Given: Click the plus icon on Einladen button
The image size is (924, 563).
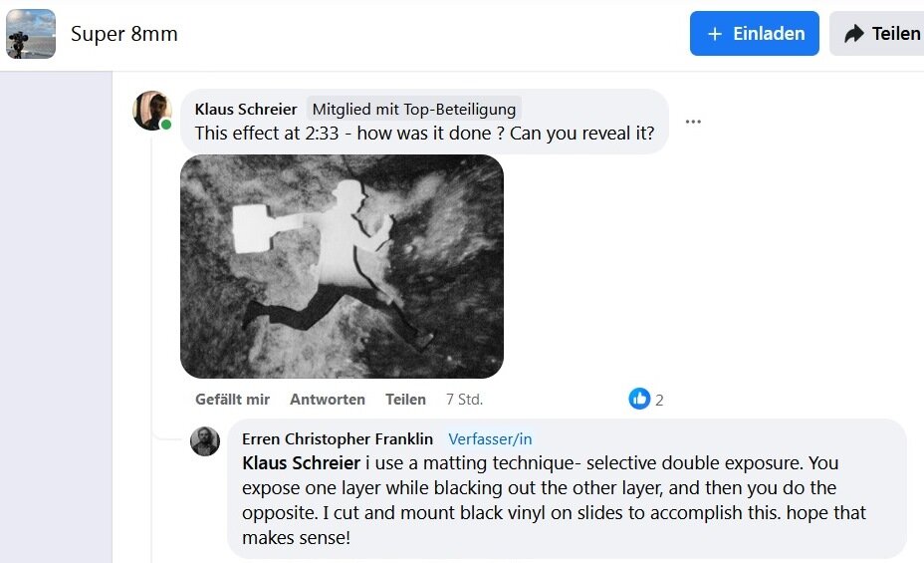Looking at the screenshot, I should click(x=714, y=34).
